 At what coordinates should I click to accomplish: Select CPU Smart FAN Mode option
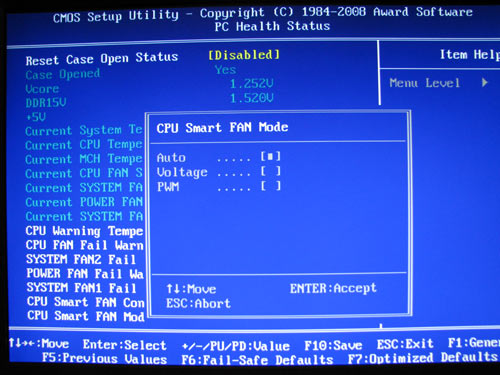tap(86, 316)
